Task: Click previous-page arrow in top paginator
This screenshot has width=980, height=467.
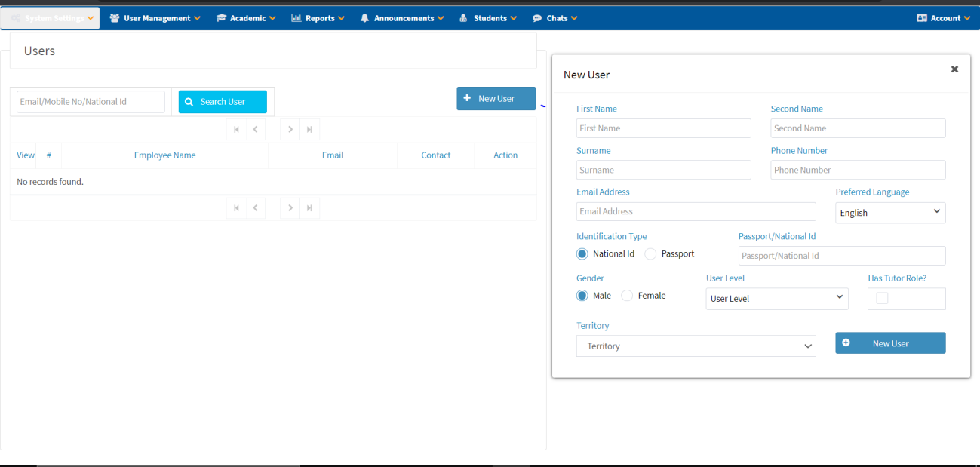Action: pyautogui.click(x=256, y=130)
